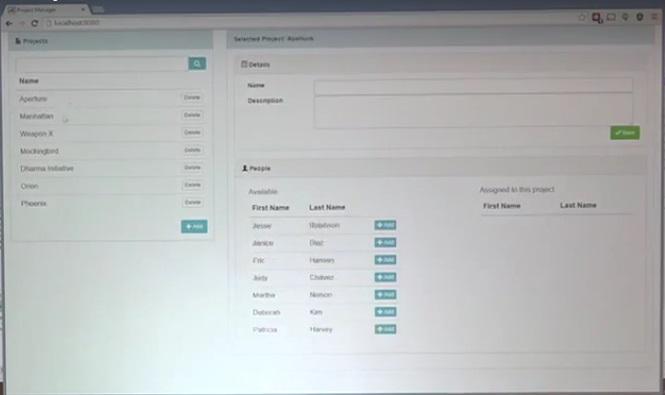Reload page using browser refresh icon
This screenshot has height=395, width=665.
[35, 23]
